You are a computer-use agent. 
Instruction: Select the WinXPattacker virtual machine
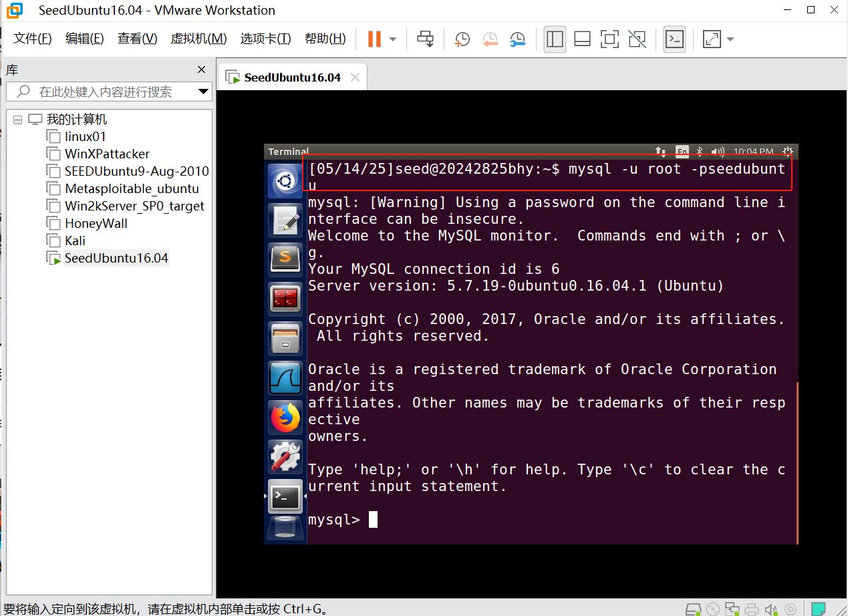[x=107, y=154]
